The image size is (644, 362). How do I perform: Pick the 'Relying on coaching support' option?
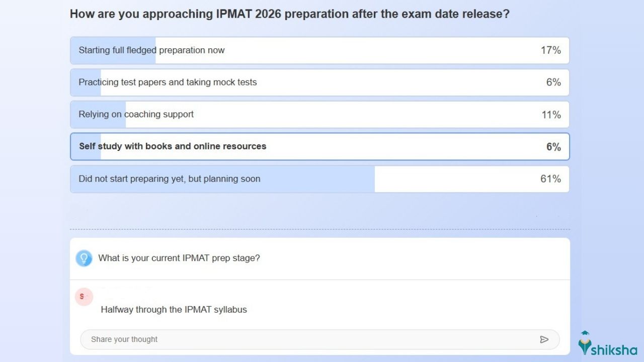[136, 115]
